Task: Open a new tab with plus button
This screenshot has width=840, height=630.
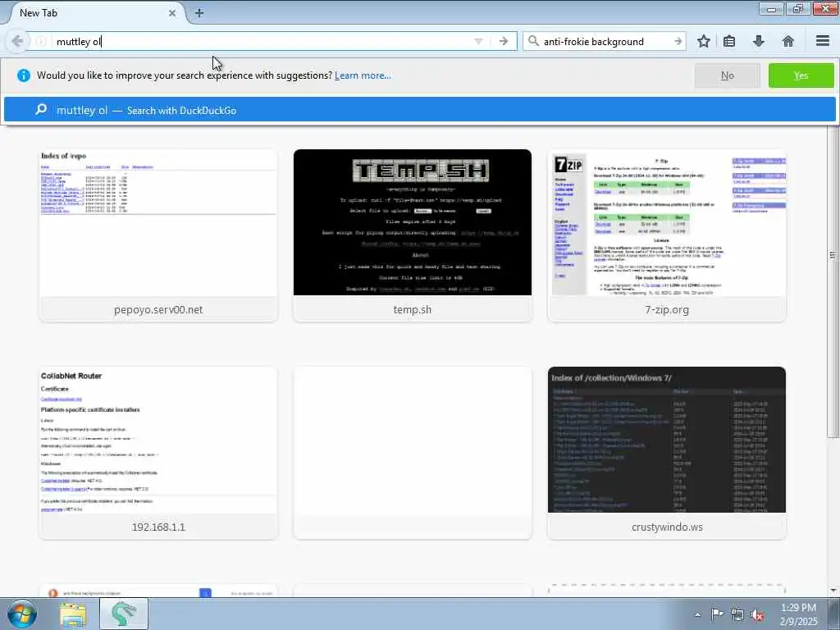Action: pos(199,13)
